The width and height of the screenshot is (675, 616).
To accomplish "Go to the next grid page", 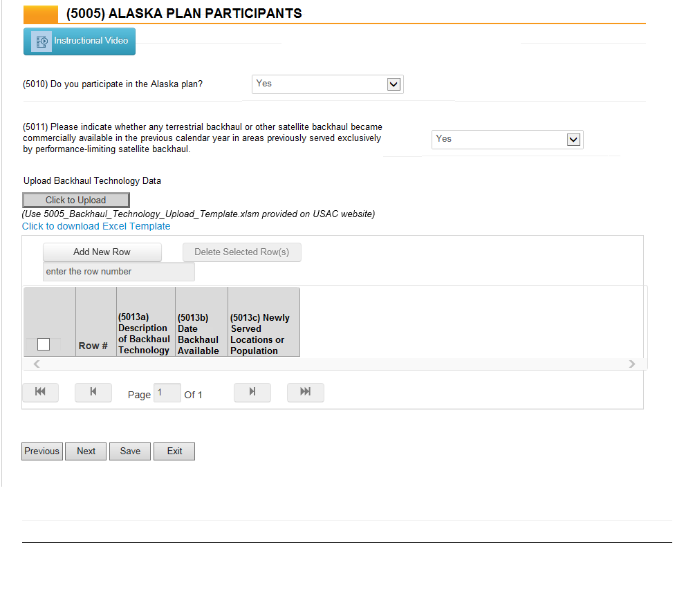I will coord(252,392).
